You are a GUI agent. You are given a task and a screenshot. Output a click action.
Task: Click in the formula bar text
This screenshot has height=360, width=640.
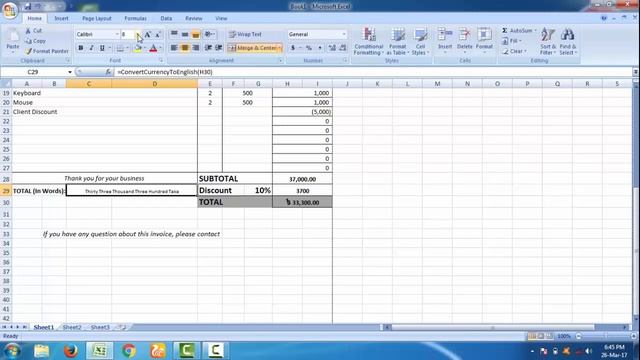pos(164,72)
